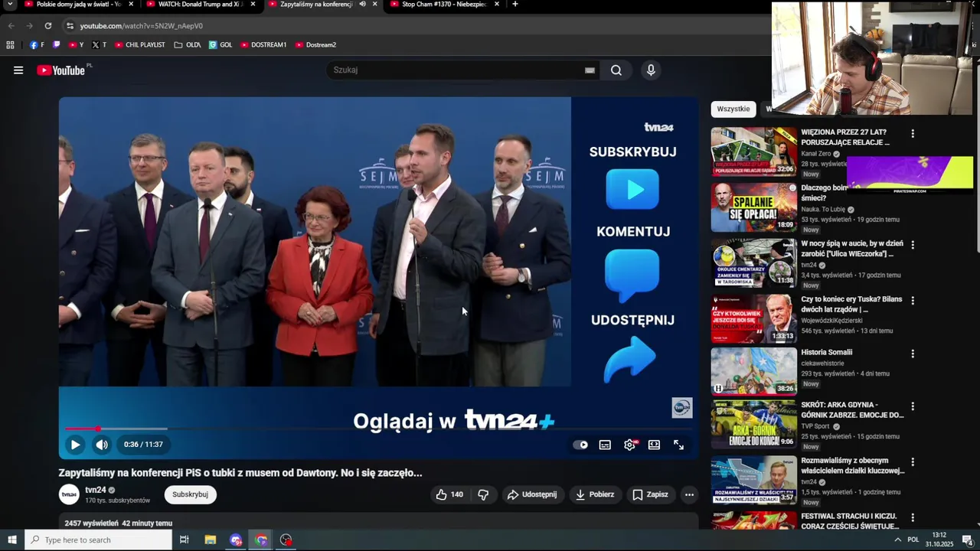The height and width of the screenshot is (551, 980).
Task: Open the on-screen keyboard icon in search box
Action: coord(590,70)
